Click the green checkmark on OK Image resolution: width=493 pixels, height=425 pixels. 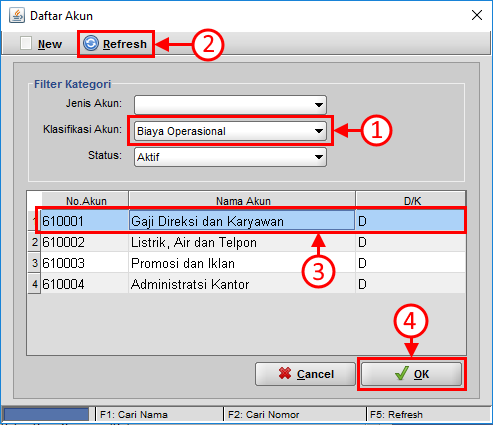point(402,373)
